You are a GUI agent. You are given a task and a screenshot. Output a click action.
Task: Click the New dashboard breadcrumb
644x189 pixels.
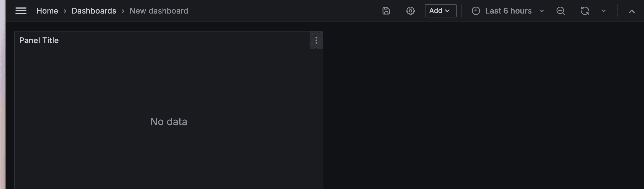[x=159, y=11]
